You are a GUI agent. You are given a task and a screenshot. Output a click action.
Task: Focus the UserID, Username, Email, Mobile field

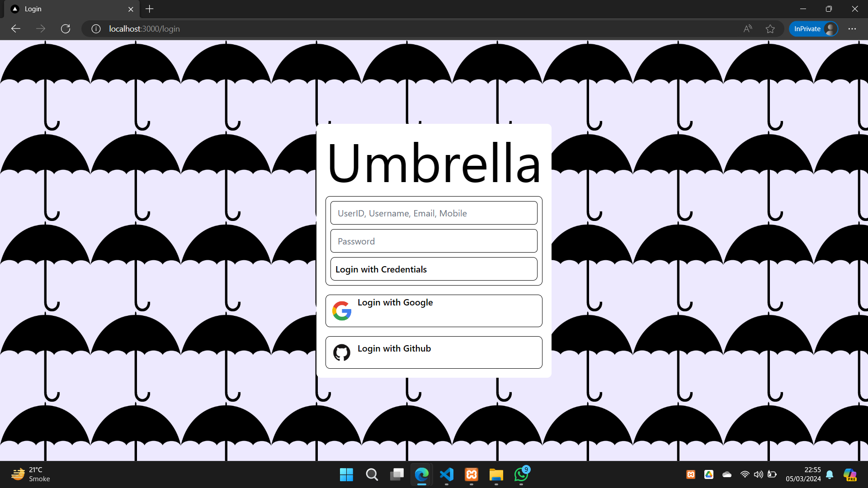click(x=434, y=213)
